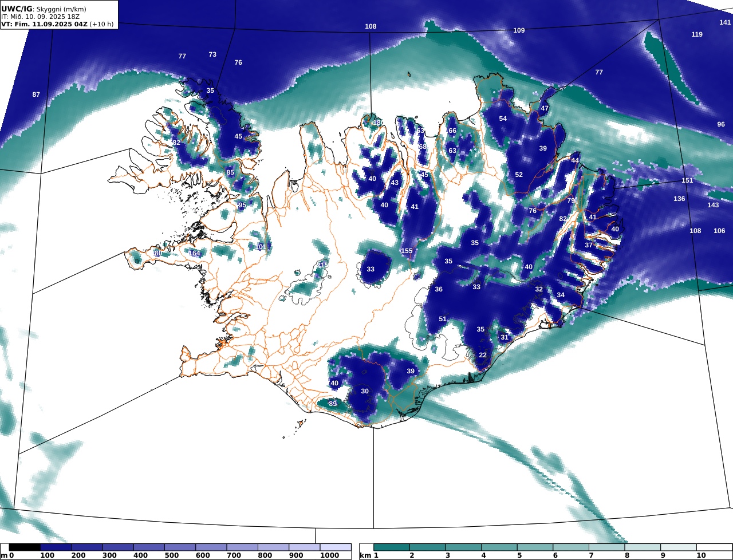733x560 pixels.
Task: Click the visibility value 31
Action: [505, 337]
